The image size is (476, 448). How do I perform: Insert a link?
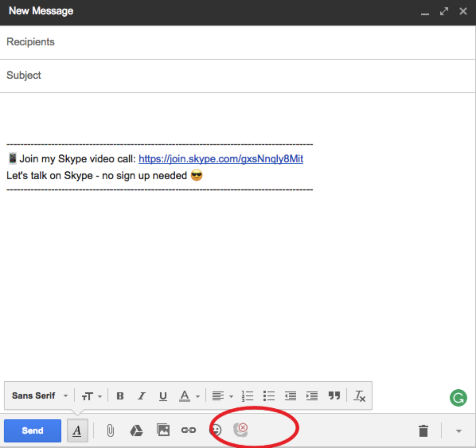(x=188, y=430)
